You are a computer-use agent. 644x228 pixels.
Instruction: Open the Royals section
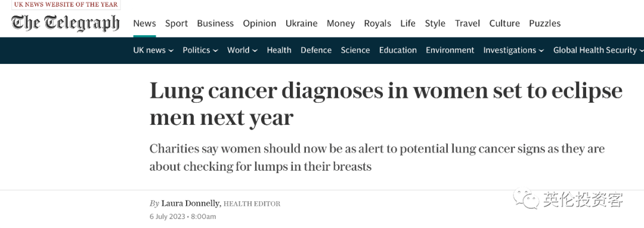(377, 23)
